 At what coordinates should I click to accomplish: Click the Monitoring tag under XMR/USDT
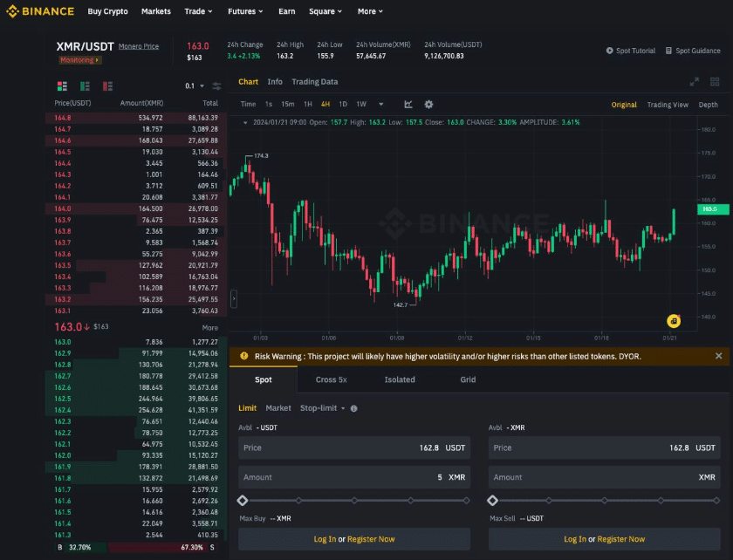pos(80,60)
